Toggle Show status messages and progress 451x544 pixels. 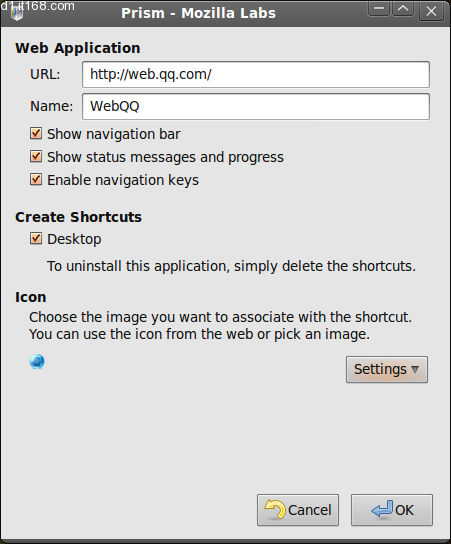click(x=36, y=157)
